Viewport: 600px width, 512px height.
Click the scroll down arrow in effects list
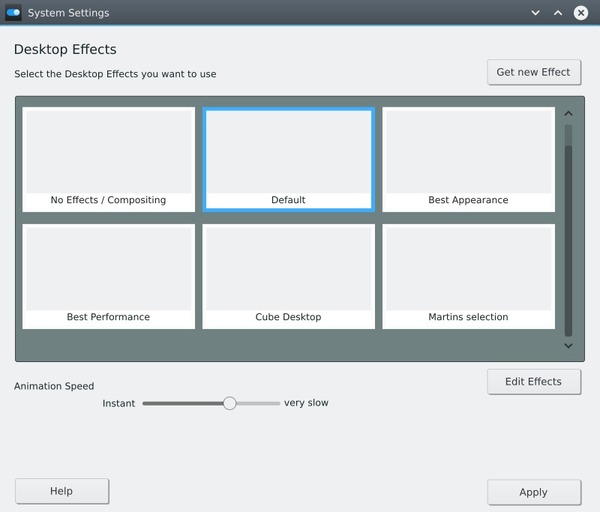coord(568,346)
